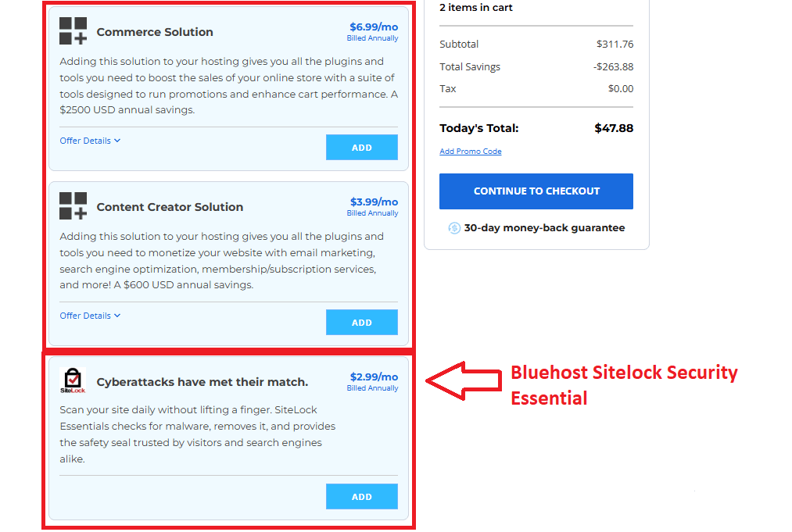792x532 pixels.
Task: Add the Commerce Solution to the cart
Action: [x=361, y=147]
